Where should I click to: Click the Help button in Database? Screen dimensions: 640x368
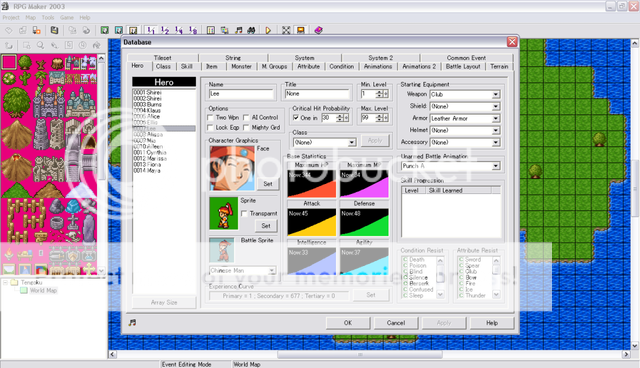(x=492, y=323)
